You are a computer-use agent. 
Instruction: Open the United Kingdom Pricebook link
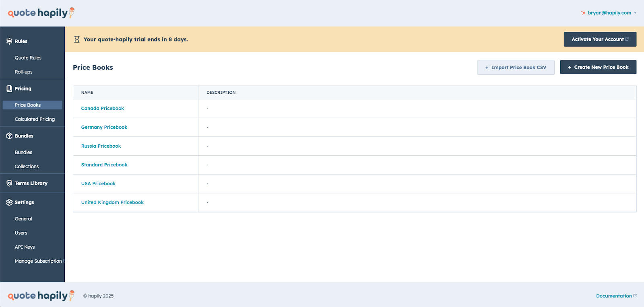(112, 202)
